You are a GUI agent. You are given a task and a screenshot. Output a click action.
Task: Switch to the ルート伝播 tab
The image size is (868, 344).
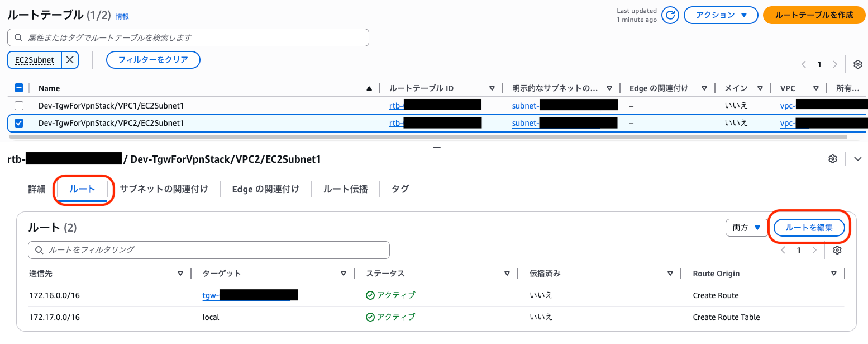point(346,189)
